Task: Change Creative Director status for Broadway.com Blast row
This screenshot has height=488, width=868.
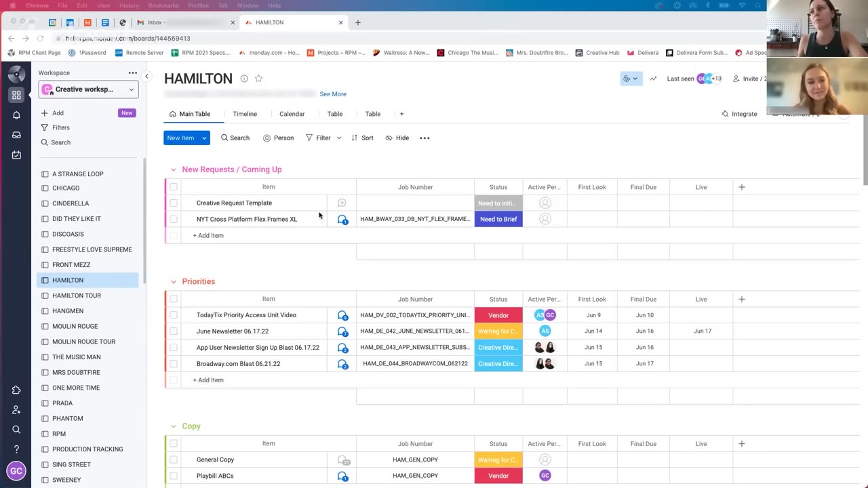Action: tap(498, 364)
